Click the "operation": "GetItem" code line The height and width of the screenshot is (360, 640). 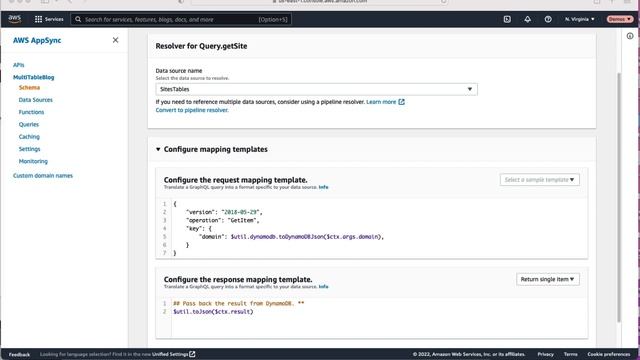222,220
